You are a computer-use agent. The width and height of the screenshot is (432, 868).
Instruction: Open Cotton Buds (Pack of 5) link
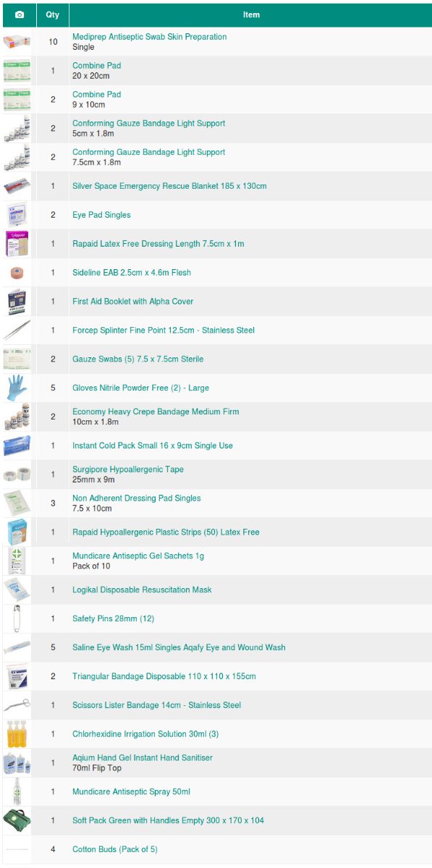(115, 849)
